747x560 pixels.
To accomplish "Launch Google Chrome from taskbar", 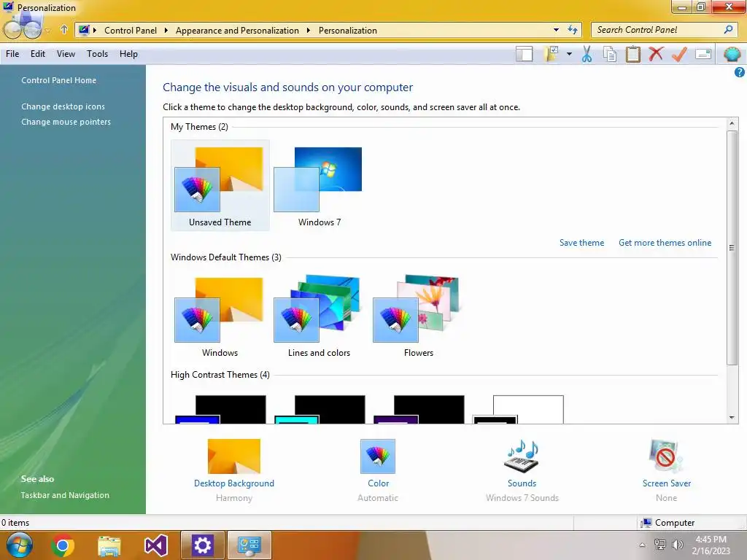I will (x=63, y=545).
